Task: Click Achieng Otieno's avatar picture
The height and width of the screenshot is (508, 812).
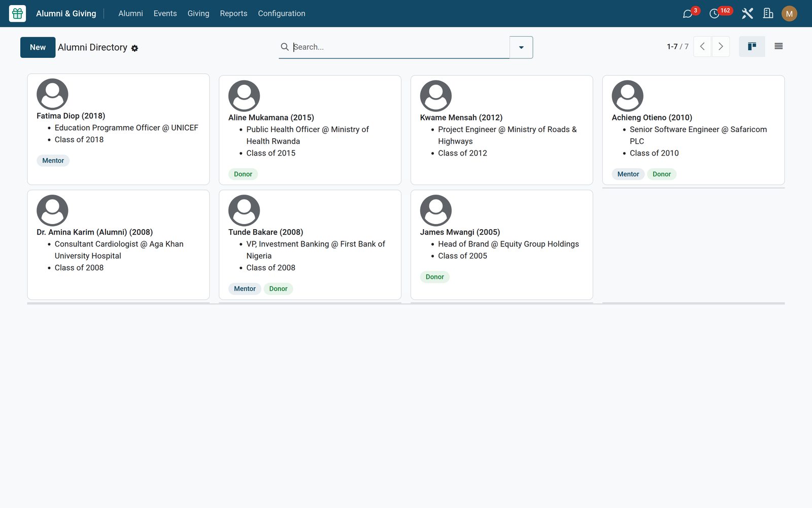Action: 628,96
